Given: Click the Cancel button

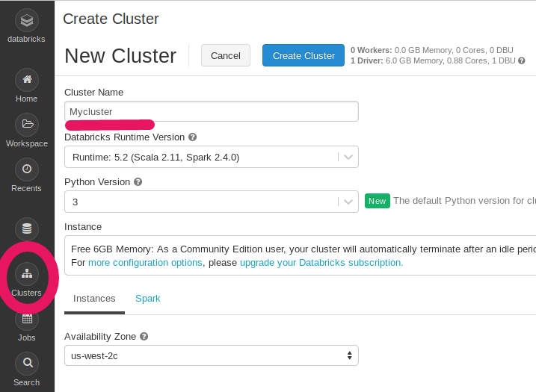Looking at the screenshot, I should pos(225,55).
